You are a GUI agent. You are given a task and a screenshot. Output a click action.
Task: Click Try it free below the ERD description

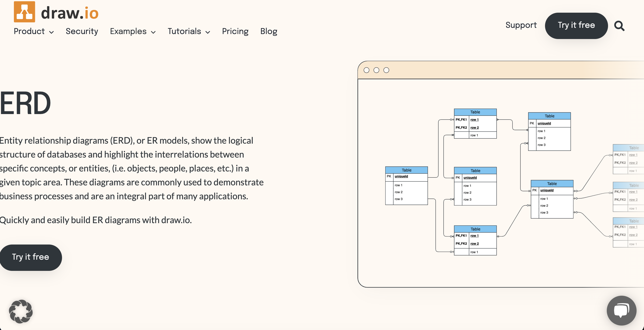[31, 257]
